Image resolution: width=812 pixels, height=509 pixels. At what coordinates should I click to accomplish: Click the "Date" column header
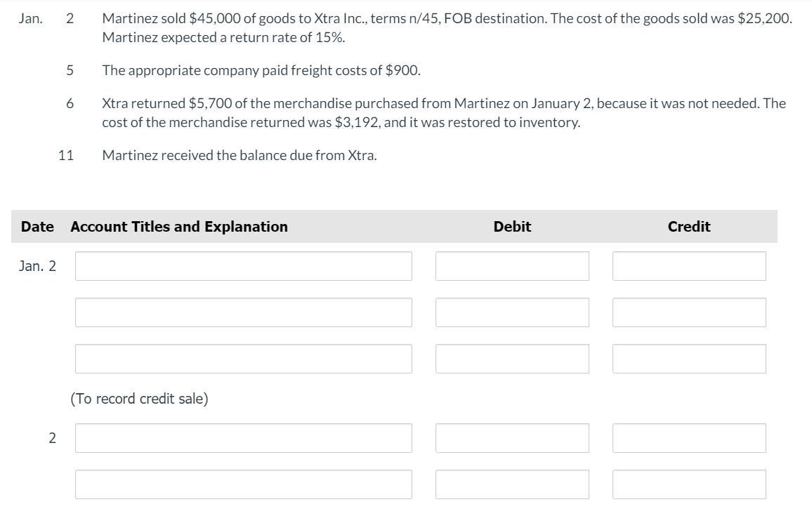(37, 227)
